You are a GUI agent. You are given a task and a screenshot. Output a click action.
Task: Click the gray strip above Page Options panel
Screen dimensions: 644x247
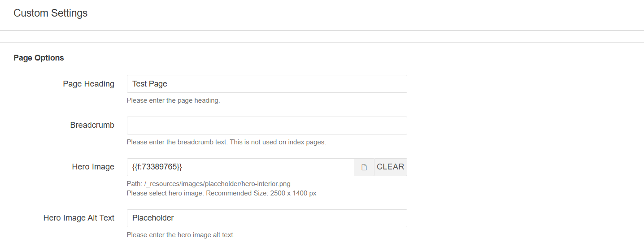click(322, 36)
